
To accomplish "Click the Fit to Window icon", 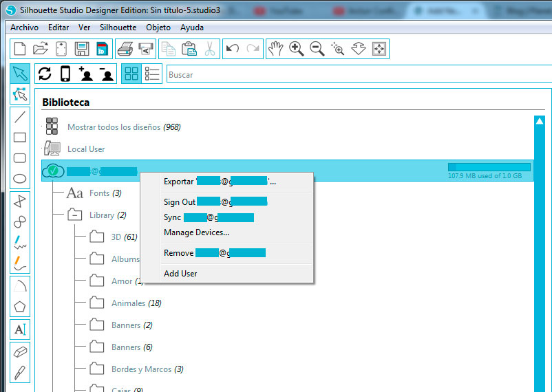I will click(379, 49).
